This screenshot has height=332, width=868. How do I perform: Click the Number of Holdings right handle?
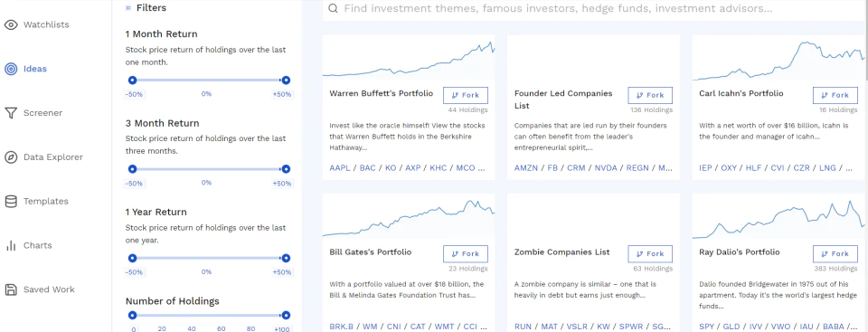(x=286, y=316)
